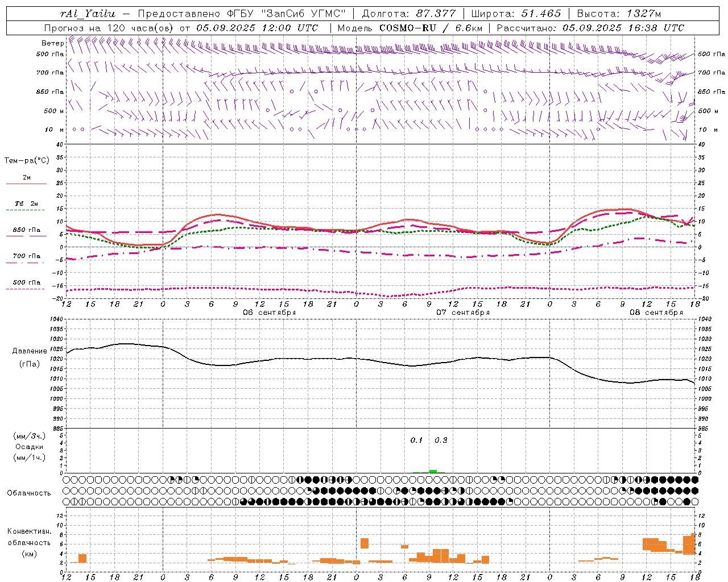Click the dotted pink 500 гПа legend line sample
The image size is (728, 582).
[x=26, y=289]
